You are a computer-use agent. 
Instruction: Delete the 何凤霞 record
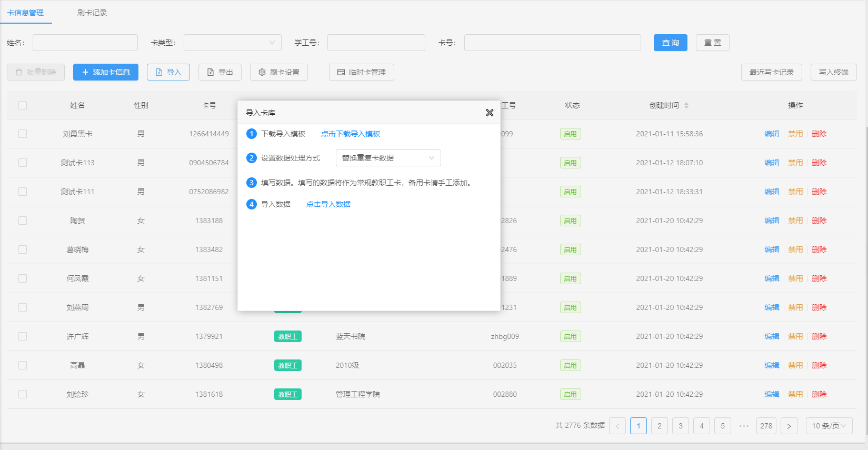pos(819,278)
